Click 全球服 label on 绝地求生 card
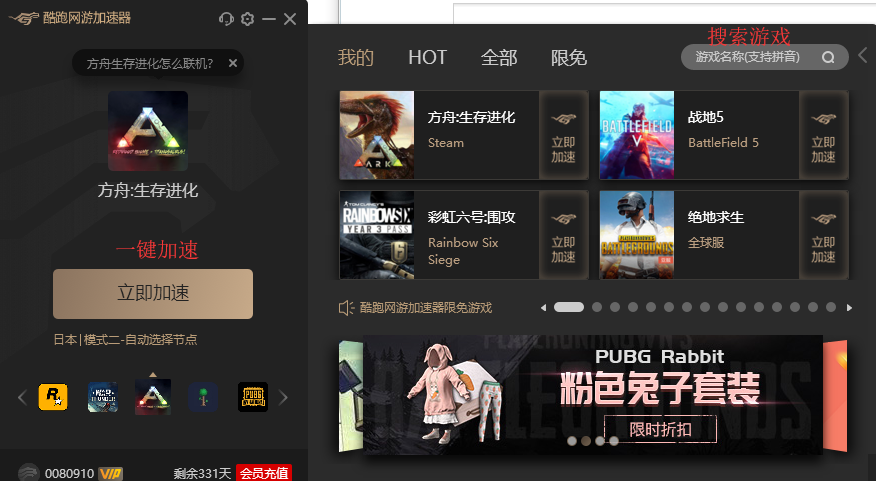Image resolution: width=876 pixels, height=481 pixels. click(x=706, y=243)
